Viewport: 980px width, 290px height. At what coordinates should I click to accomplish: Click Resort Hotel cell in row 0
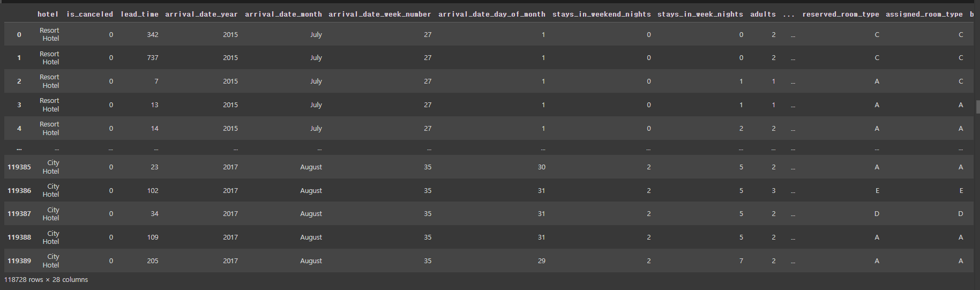tap(50, 34)
